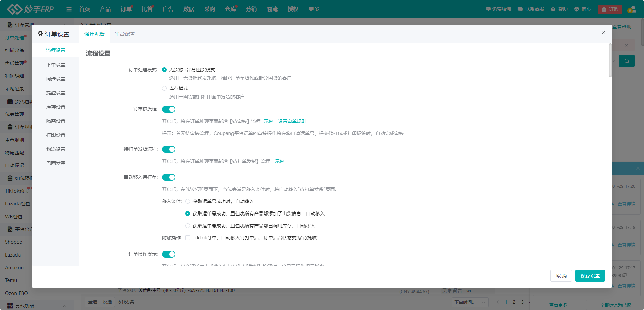
Task: Click the 货代包裹 sidebar icon
Action: (10, 102)
